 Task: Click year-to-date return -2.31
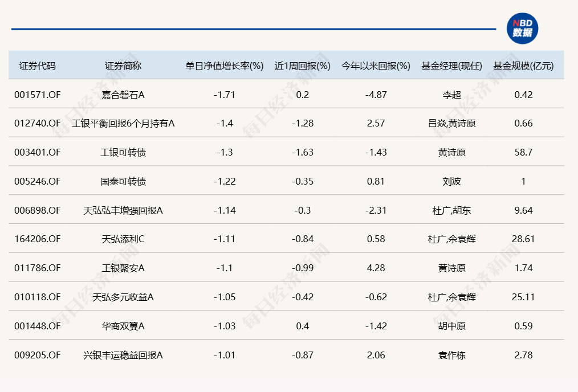click(x=376, y=210)
